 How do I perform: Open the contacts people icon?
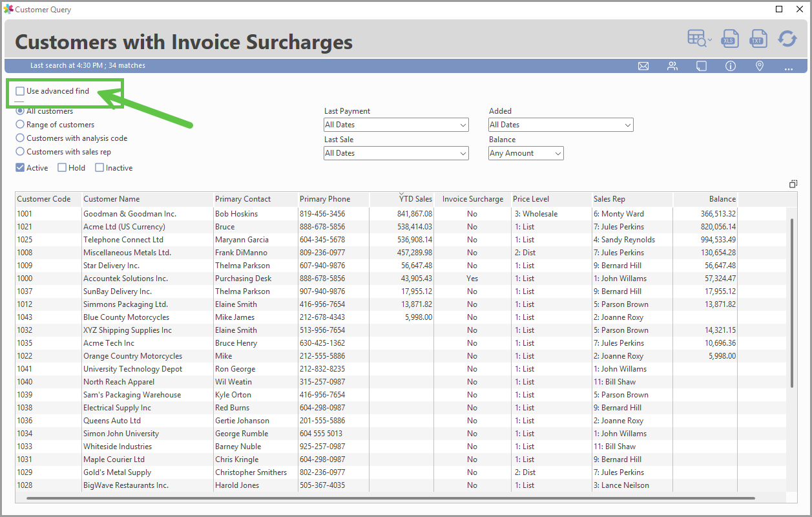(x=672, y=66)
